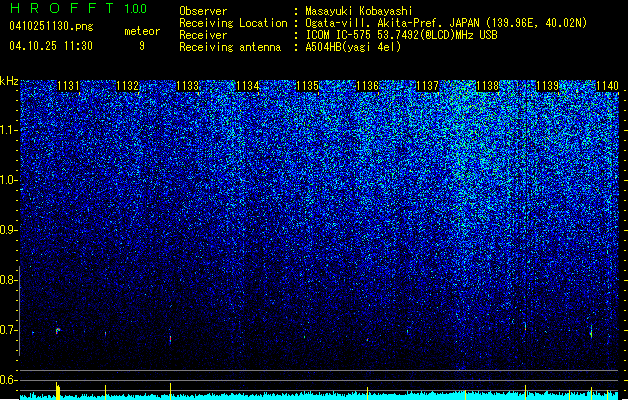Click the 0.6 frequency axis label
The height and width of the screenshot is (400, 629).
click(7, 380)
